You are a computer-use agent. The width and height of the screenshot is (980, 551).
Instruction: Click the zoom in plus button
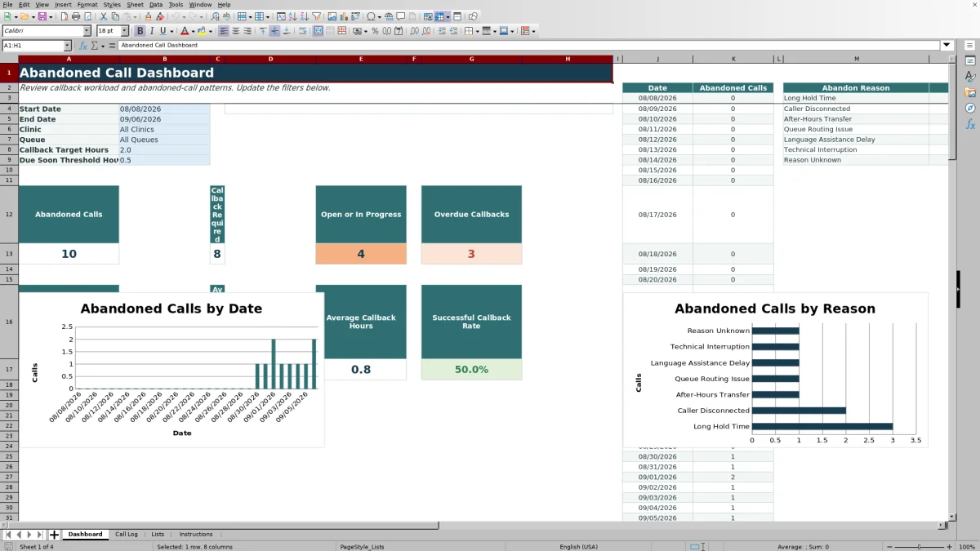pos(948,547)
